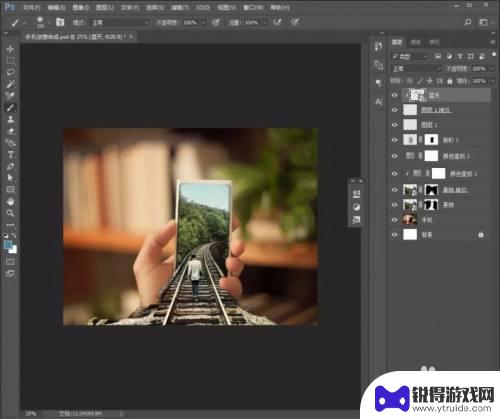The height and width of the screenshot is (419, 500).
Task: Open the first menu bar item File
Action: pos(32,7)
